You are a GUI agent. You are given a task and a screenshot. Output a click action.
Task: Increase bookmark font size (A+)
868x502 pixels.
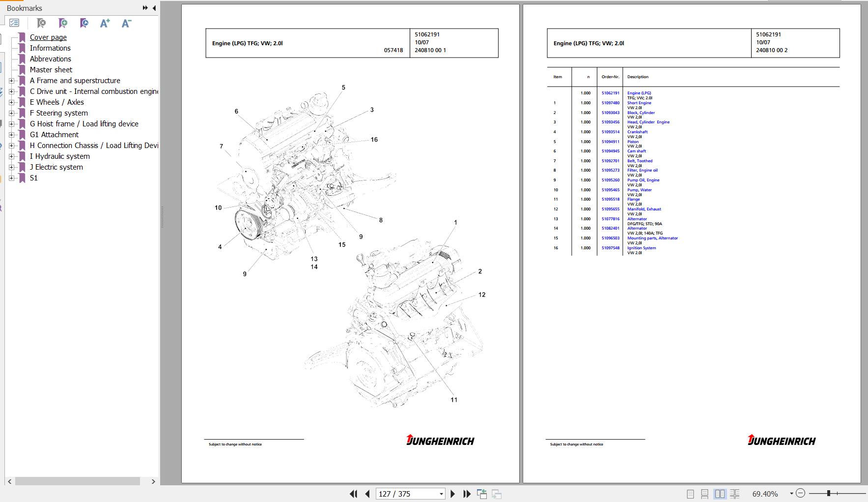(x=105, y=23)
